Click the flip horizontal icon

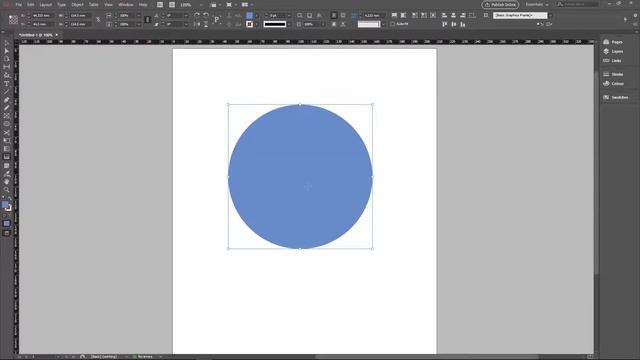coord(197,24)
